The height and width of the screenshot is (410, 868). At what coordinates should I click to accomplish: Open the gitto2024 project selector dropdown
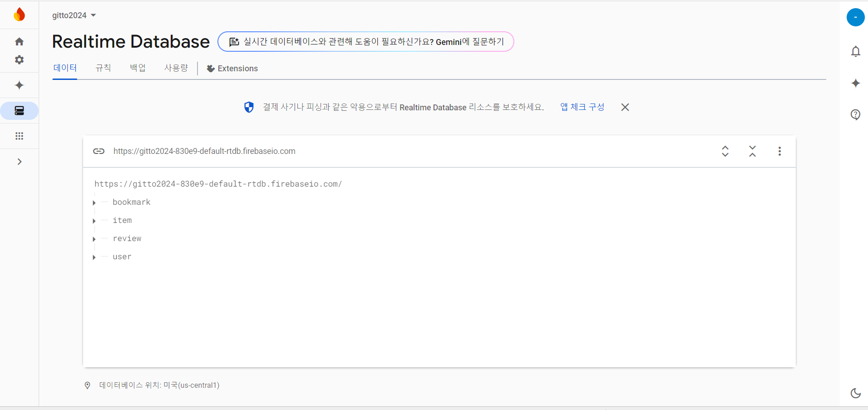click(74, 15)
